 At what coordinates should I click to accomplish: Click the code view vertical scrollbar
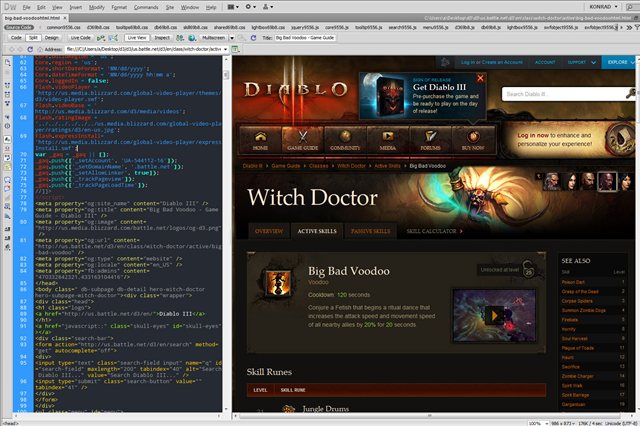[x=226, y=234]
